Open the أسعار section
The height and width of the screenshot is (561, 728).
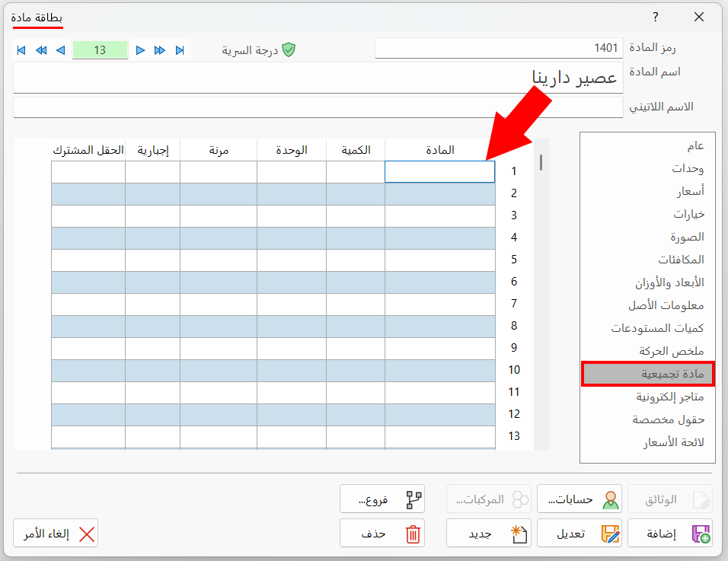[648, 191]
